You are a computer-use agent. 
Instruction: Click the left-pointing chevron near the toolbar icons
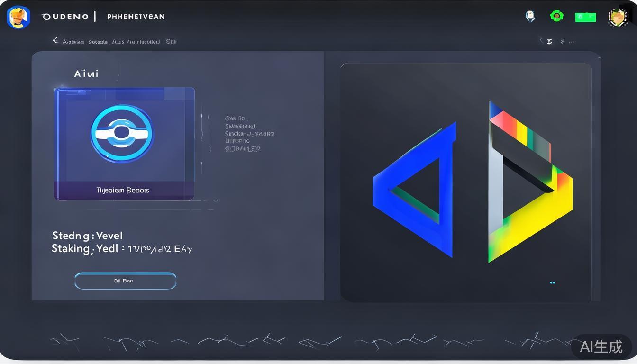540,41
